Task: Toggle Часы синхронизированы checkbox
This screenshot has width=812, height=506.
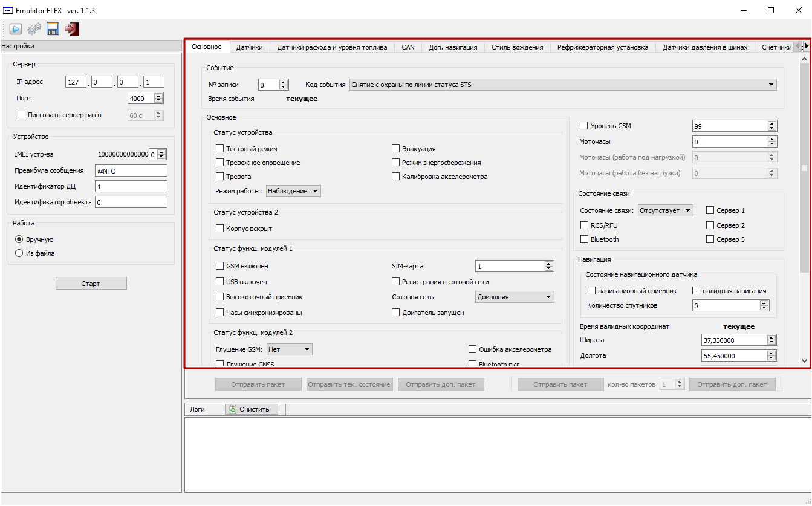Action: [x=220, y=313]
